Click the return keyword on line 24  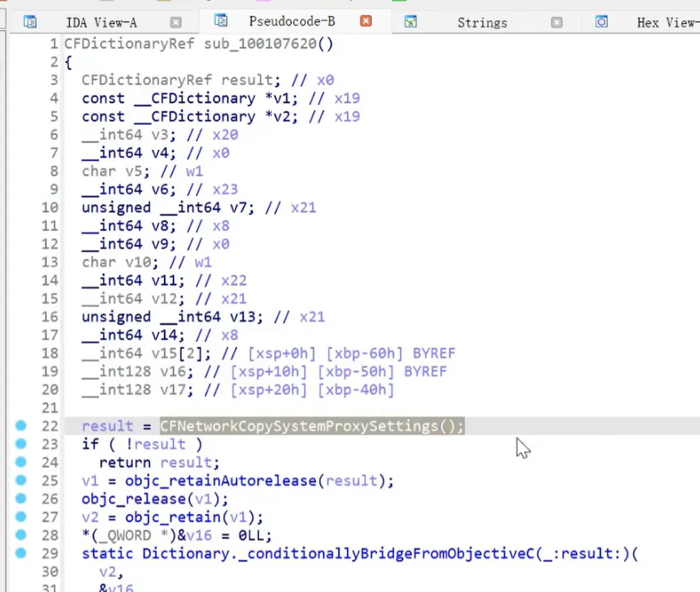[125, 463]
